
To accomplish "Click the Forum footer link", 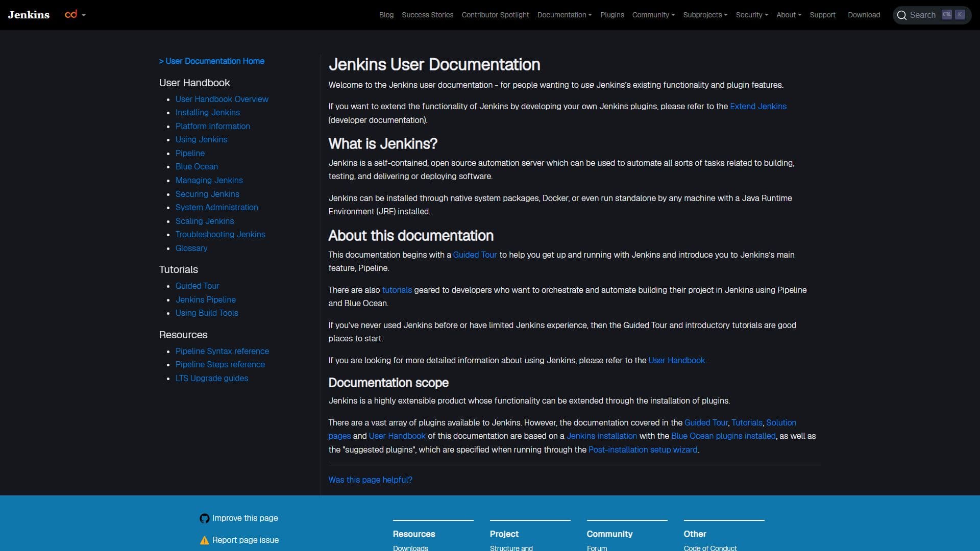I will (x=597, y=547).
